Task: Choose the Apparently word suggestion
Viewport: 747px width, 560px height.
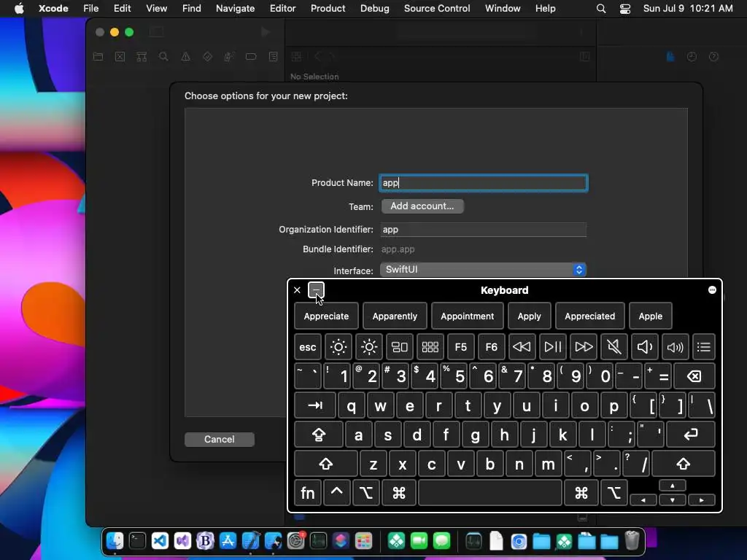Action: coord(395,316)
